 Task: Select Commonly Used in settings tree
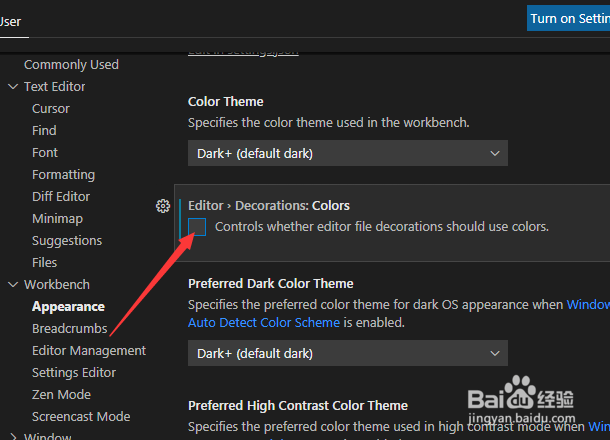(x=71, y=65)
